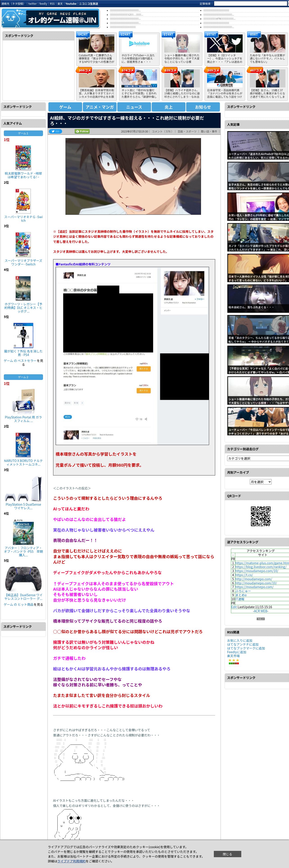Screen dimensions: 289x868
Task: Open https://blog.livedoor.com/ranking ranking link
Action: (x=261, y=567)
